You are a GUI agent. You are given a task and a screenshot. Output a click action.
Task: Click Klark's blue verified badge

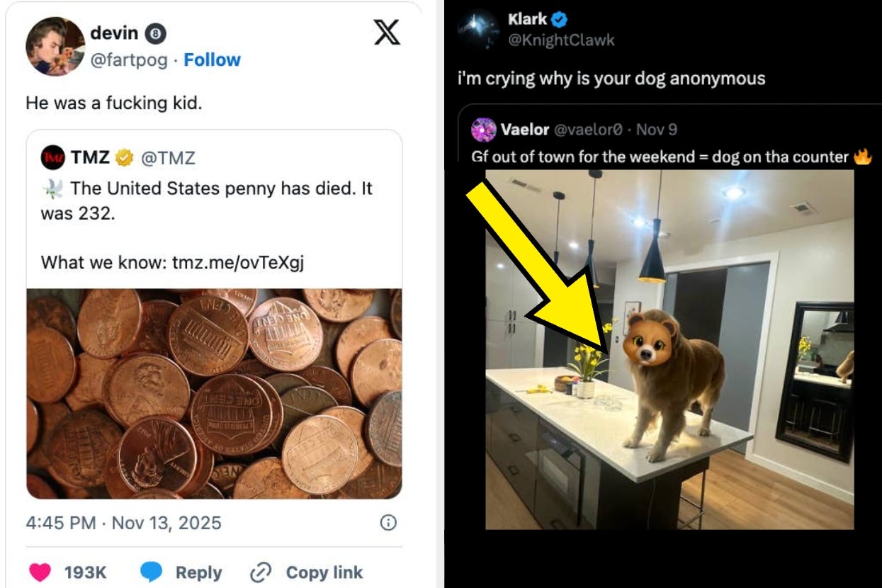(x=560, y=20)
